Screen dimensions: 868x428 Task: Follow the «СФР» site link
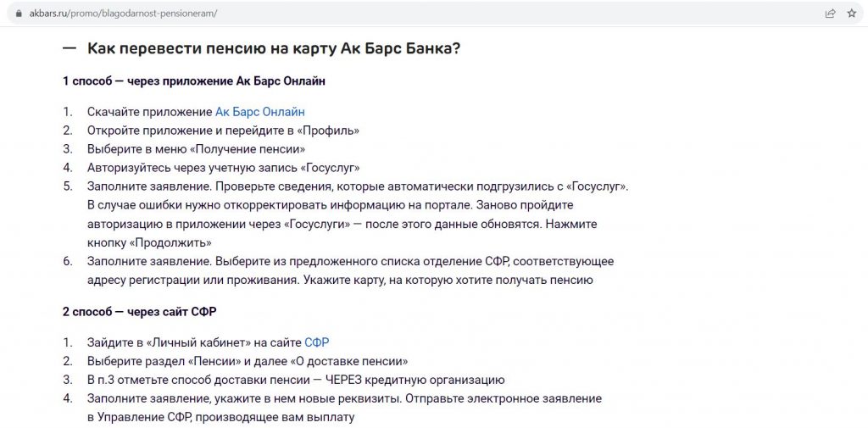point(317,342)
